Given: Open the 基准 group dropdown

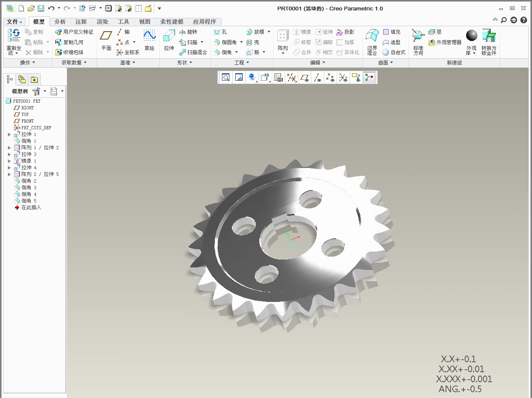Looking at the screenshot, I should (x=128, y=63).
